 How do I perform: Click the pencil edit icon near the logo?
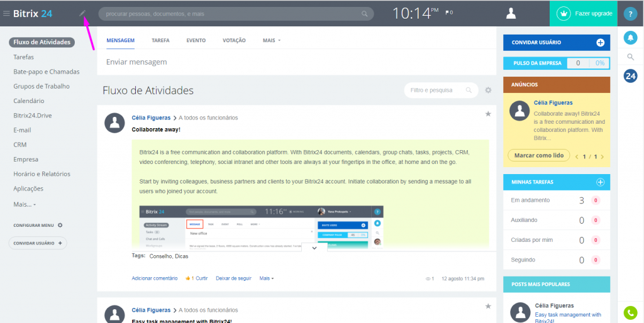coord(82,14)
